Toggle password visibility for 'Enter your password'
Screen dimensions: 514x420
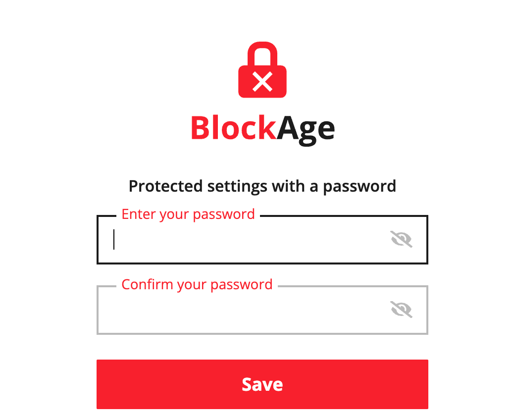[401, 239]
